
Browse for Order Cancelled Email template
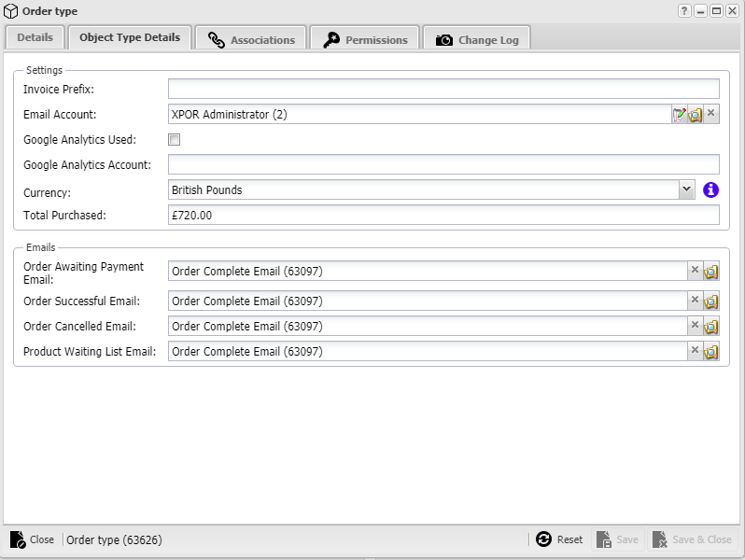click(711, 327)
